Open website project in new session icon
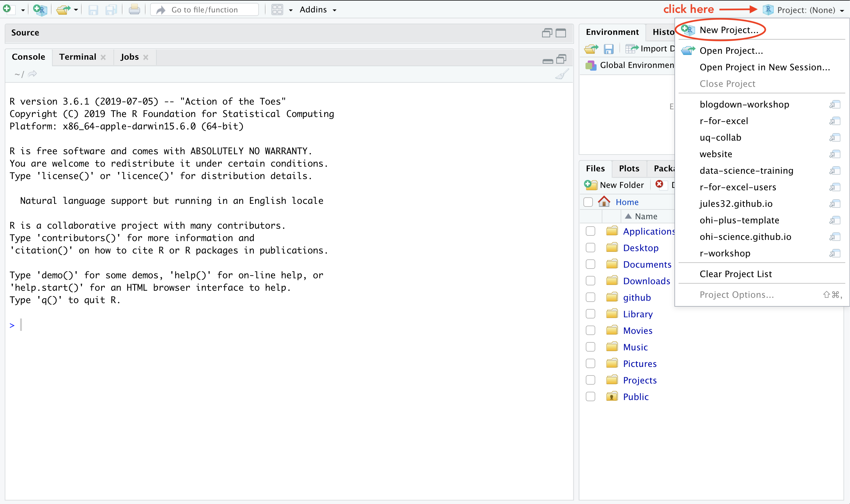Image resolution: width=850 pixels, height=504 pixels. point(835,154)
